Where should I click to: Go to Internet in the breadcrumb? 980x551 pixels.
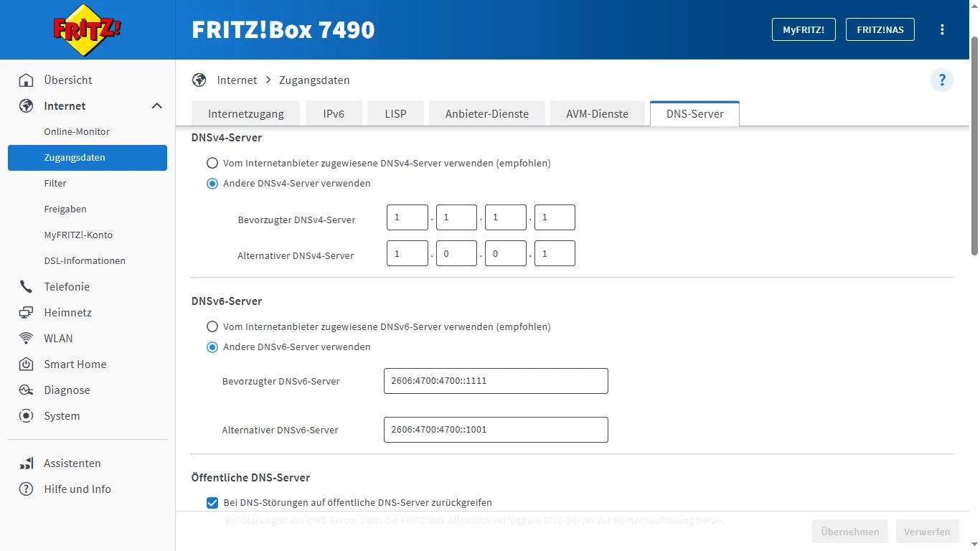[x=237, y=80]
